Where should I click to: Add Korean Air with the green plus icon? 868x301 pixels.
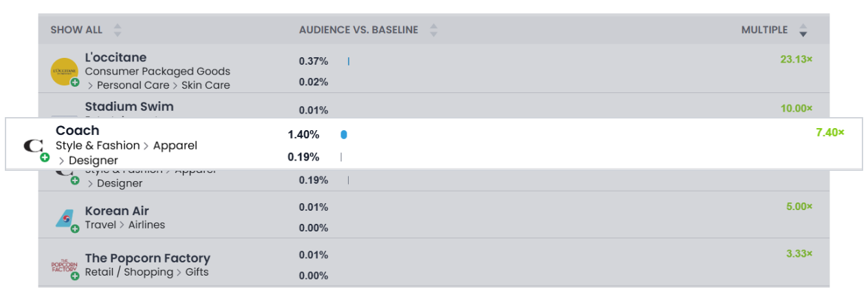pos(75,229)
